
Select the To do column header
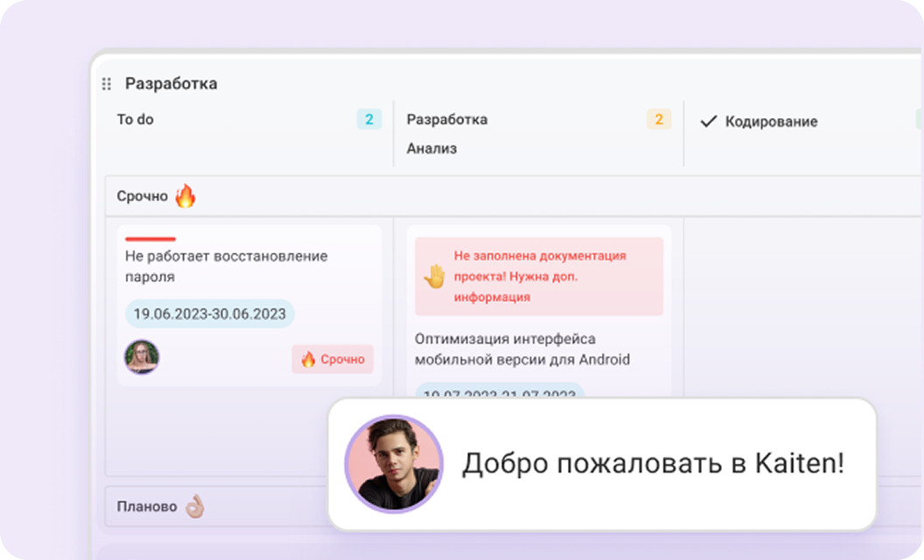click(x=136, y=120)
